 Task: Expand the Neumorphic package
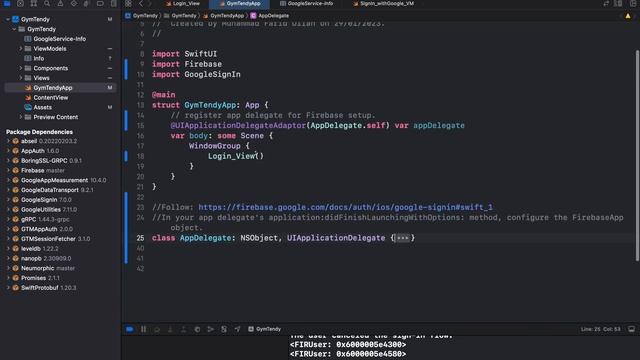coord(8,268)
